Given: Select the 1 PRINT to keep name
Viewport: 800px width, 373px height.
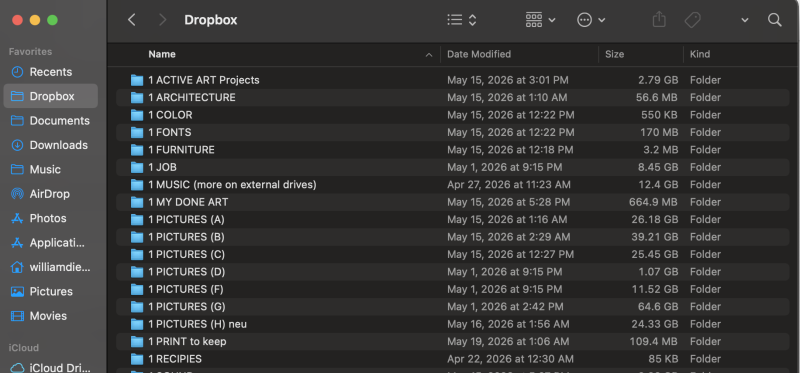Looking at the screenshot, I should coord(187,341).
